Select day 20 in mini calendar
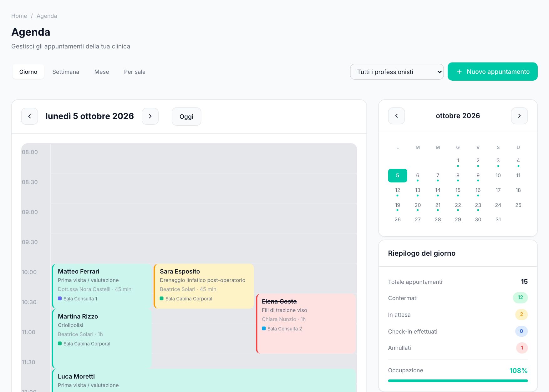Viewport: 549px width, 392px height. 418,205
